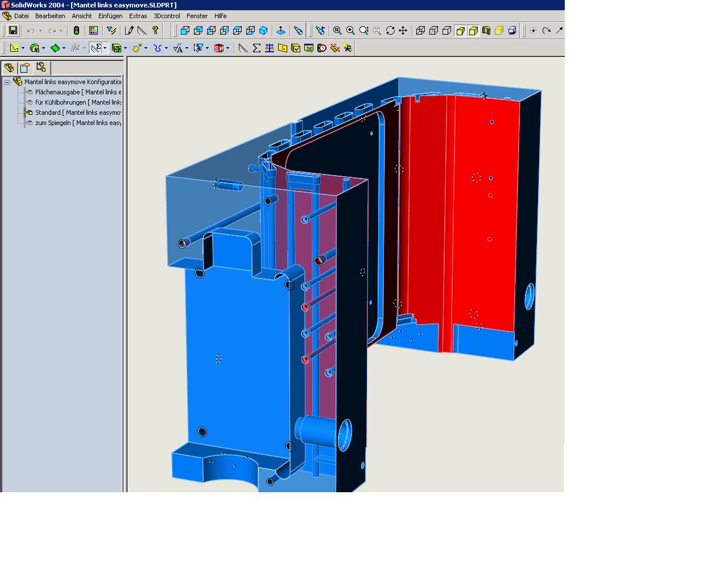728x582 pixels.
Task: Open the color palette grid icon
Action: 94,31
